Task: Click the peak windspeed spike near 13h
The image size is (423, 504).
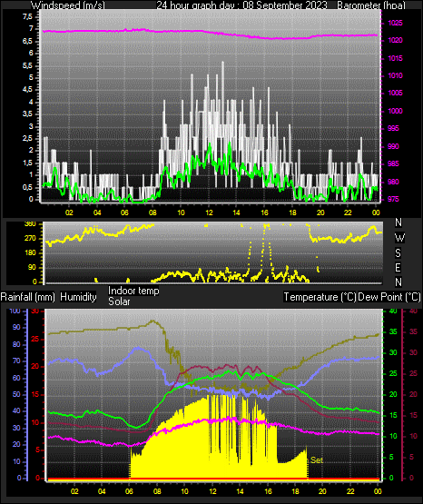Action: tap(222, 64)
